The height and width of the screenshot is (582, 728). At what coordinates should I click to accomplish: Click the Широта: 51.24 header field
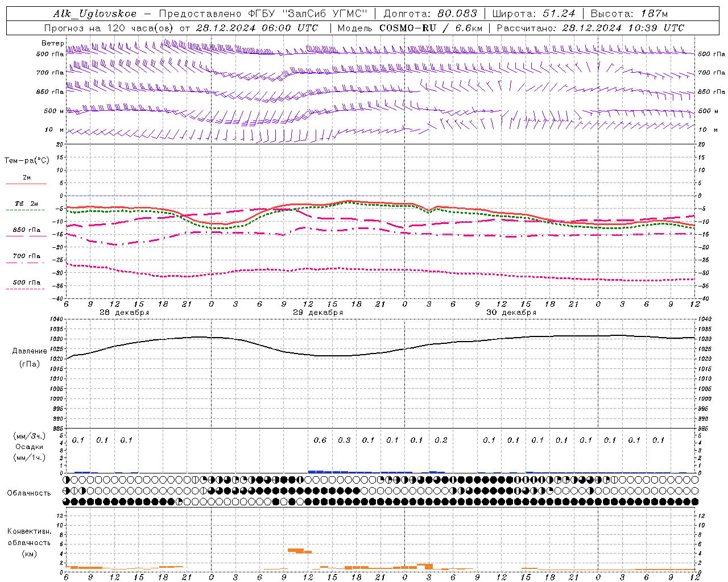[533, 14]
